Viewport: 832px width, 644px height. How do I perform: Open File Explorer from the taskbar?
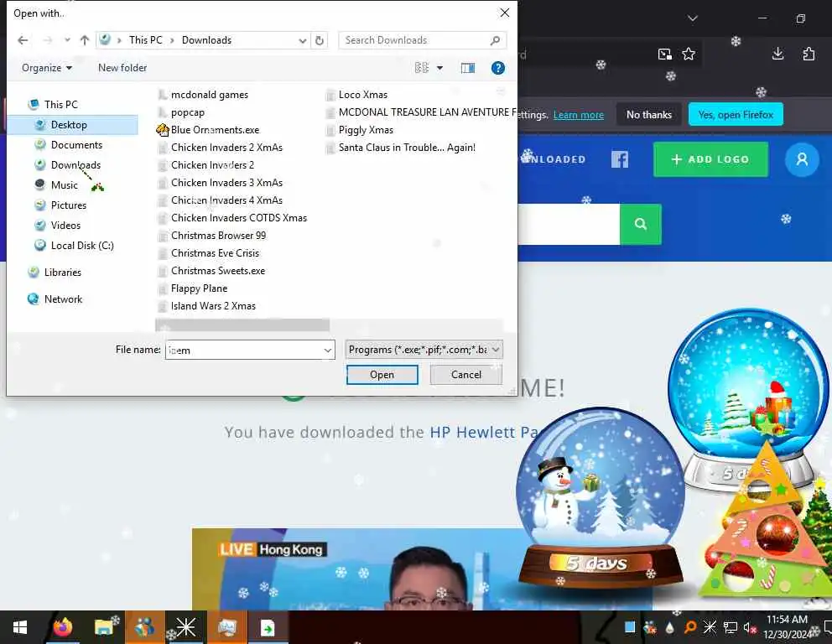pyautogui.click(x=105, y=628)
